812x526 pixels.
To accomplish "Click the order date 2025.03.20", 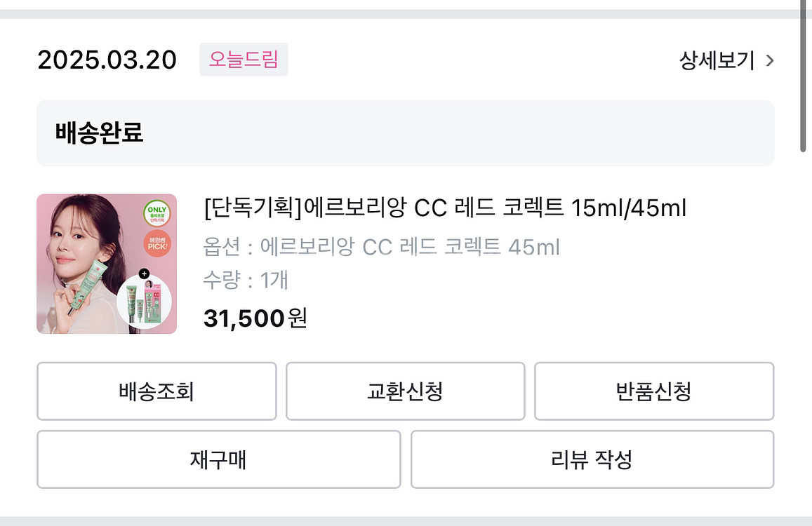I will pos(107,60).
